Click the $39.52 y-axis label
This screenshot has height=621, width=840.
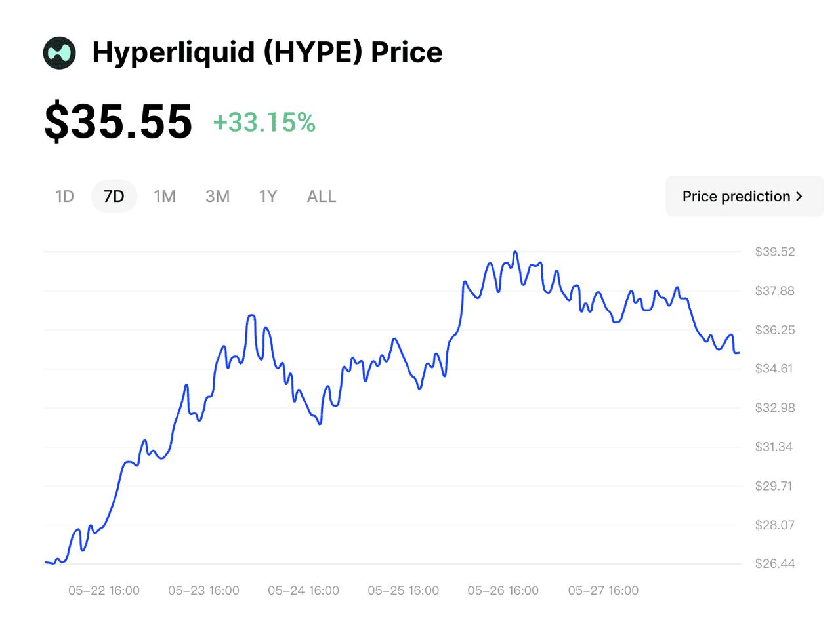tap(775, 252)
